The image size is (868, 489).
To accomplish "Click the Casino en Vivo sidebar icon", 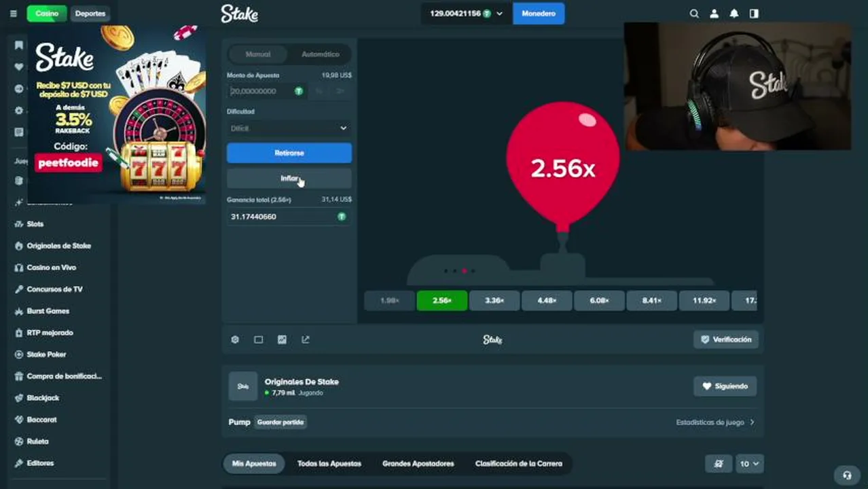I will (x=19, y=268).
